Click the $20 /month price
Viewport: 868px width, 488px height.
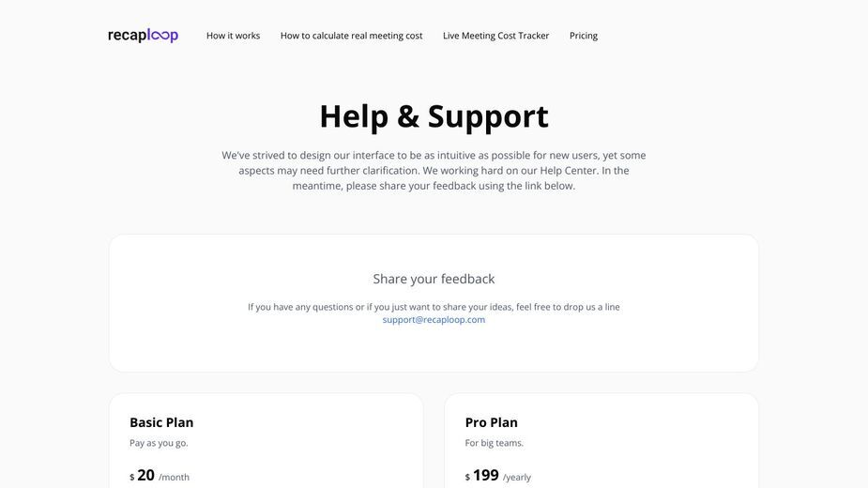160,475
